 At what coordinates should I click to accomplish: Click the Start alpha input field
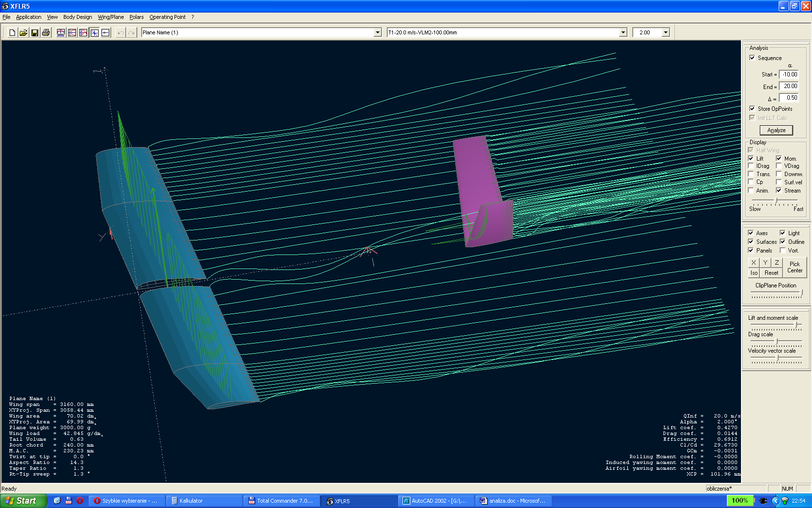[789, 75]
